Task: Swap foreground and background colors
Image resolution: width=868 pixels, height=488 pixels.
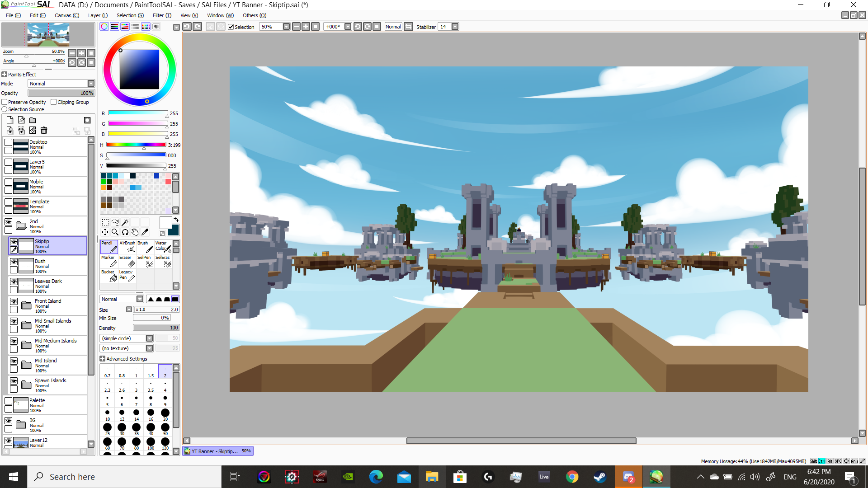Action: [x=176, y=220]
